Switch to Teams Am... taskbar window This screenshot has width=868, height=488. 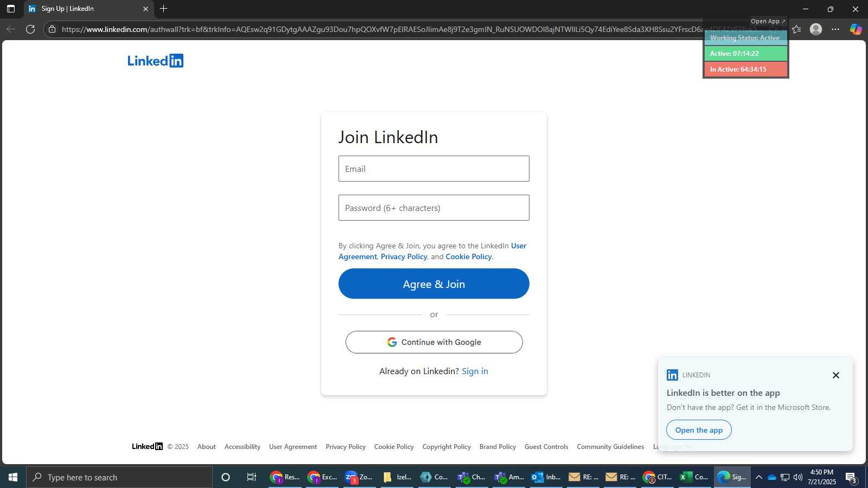509,477
